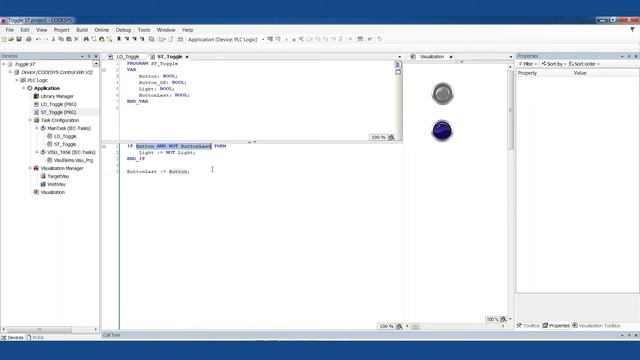The width and height of the screenshot is (640, 360).
Task: Save the project using the toolbar disk icon
Action: coord(19,39)
